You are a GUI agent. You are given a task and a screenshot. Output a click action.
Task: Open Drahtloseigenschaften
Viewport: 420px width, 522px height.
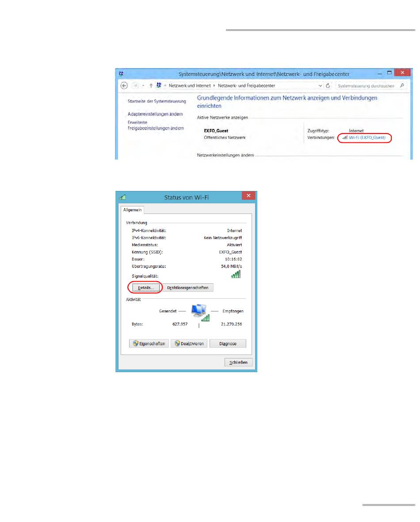pos(188,288)
